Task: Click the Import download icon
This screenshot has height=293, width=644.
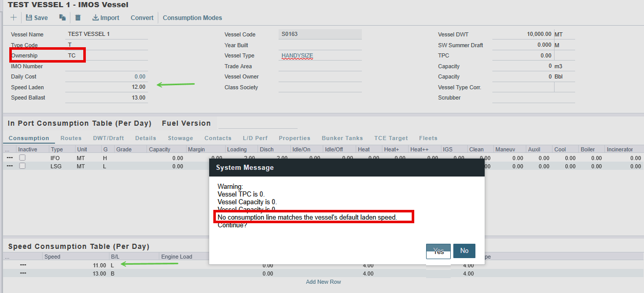Action: 96,17
